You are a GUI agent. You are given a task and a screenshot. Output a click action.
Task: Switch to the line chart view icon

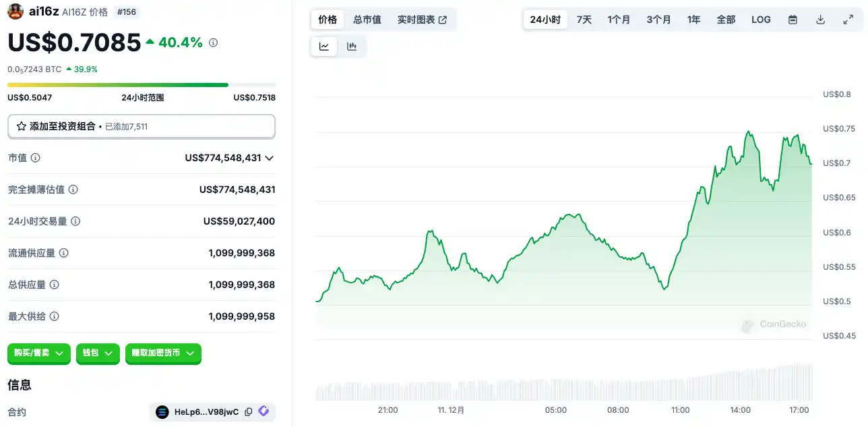[x=324, y=47]
